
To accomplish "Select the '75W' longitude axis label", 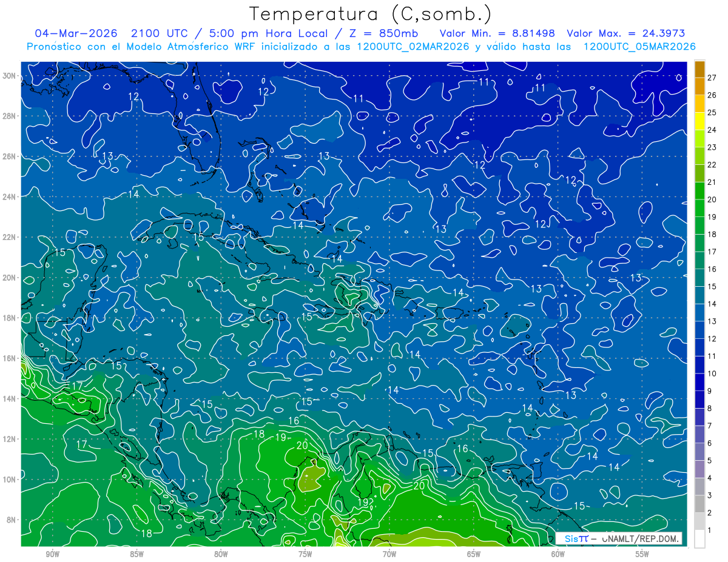I will (305, 554).
